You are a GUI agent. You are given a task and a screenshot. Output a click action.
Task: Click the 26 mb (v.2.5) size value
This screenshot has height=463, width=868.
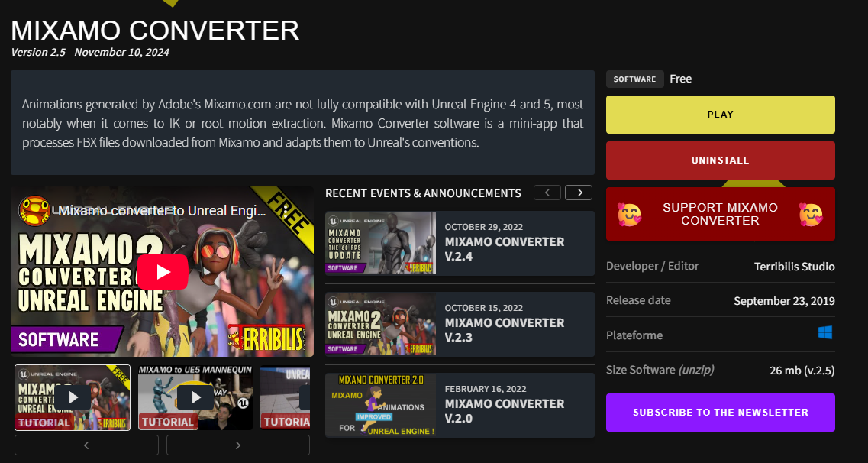[802, 371]
